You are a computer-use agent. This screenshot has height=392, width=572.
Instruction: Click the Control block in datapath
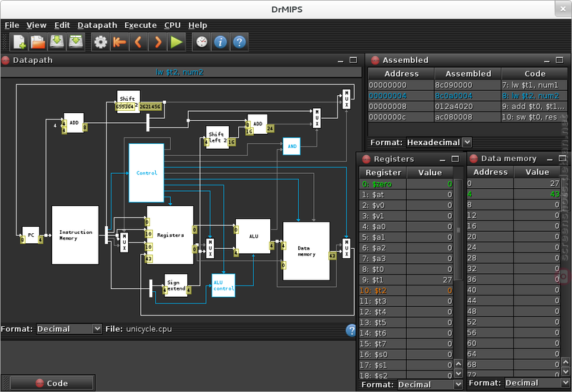[147, 172]
